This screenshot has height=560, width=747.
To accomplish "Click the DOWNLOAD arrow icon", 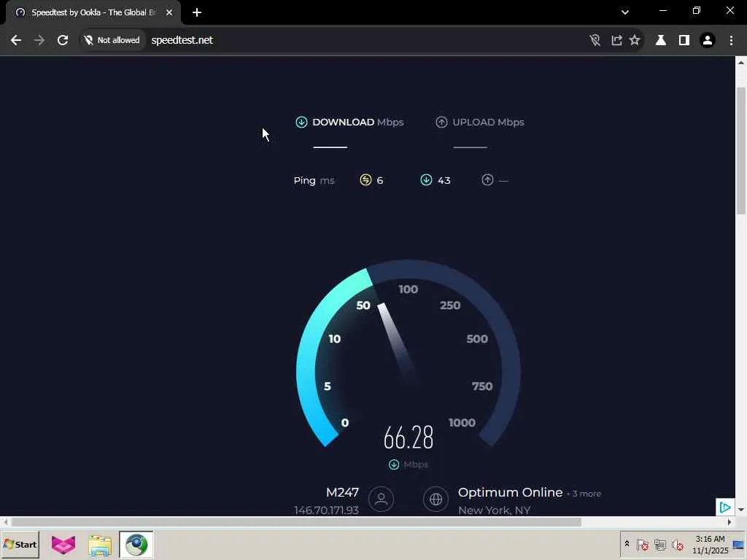I will 301,122.
